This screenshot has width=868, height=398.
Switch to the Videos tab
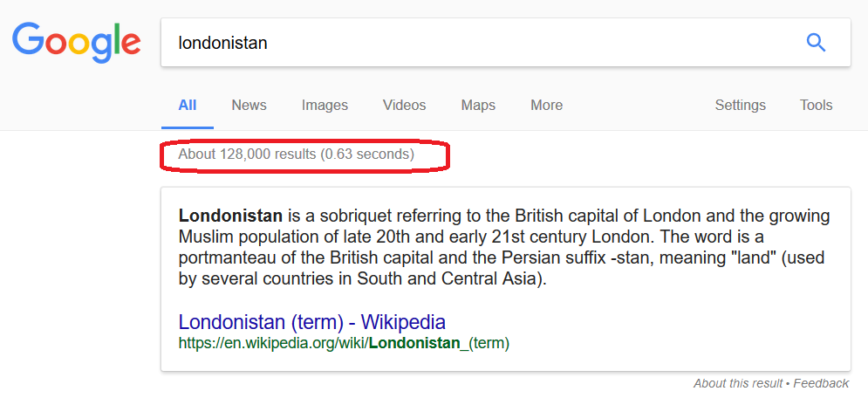pyautogui.click(x=404, y=106)
